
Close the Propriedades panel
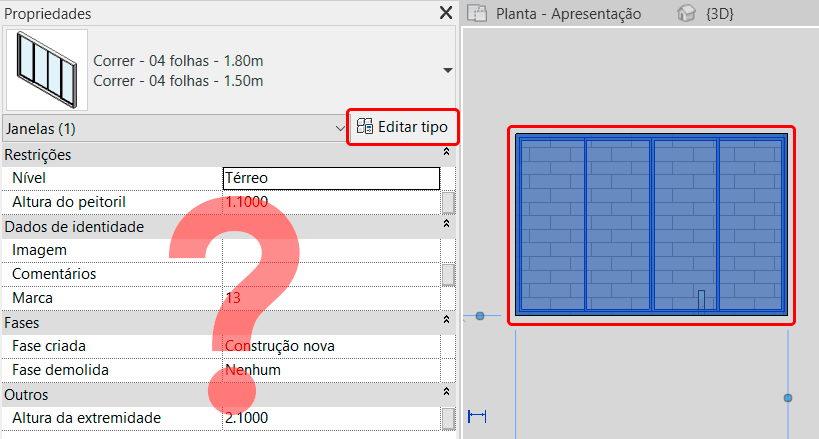pyautogui.click(x=446, y=13)
